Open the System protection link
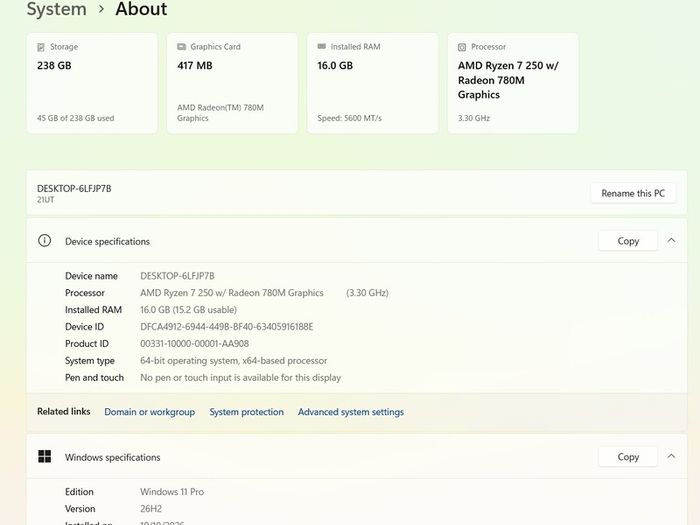Viewport: 700px width, 525px height. tap(246, 412)
